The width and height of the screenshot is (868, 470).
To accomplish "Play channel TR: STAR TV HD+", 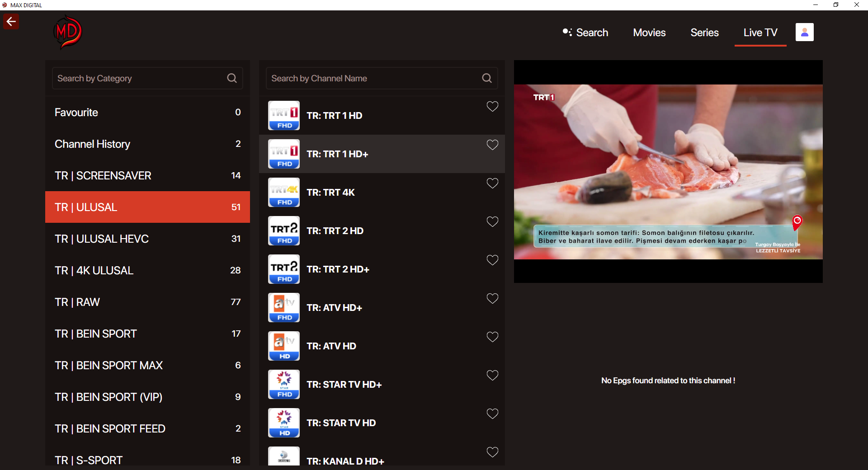I will tap(382, 385).
